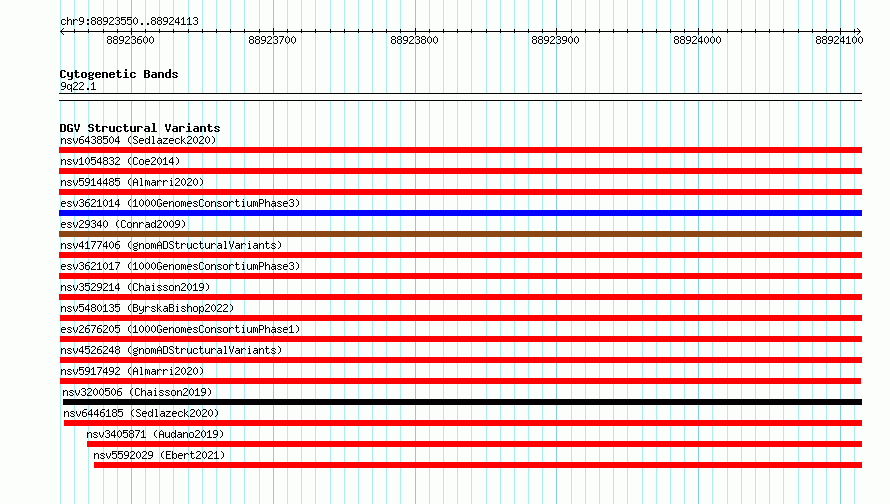Click the 88924100 ruler position
Screen dimensions: 890x504
[839, 40]
